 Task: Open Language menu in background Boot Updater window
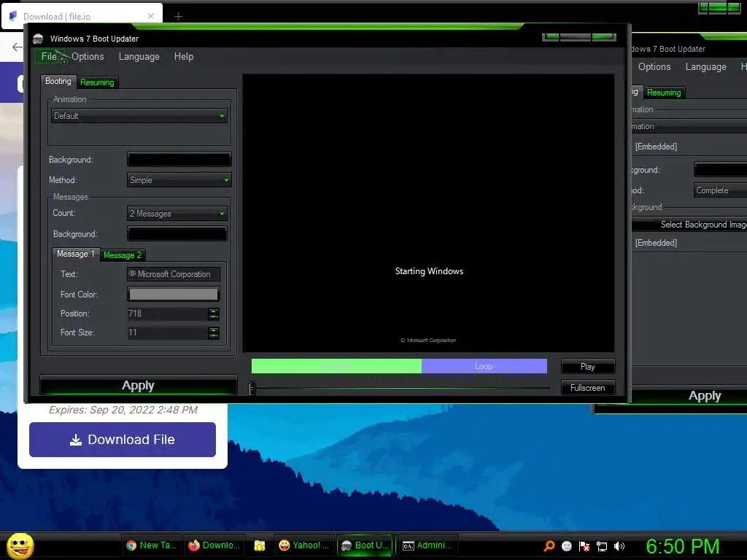(x=706, y=66)
